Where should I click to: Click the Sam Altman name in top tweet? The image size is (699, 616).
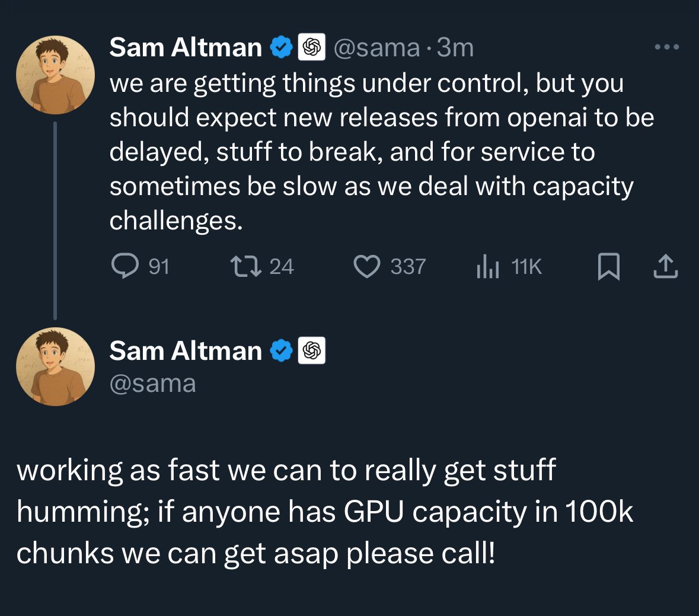(x=186, y=47)
